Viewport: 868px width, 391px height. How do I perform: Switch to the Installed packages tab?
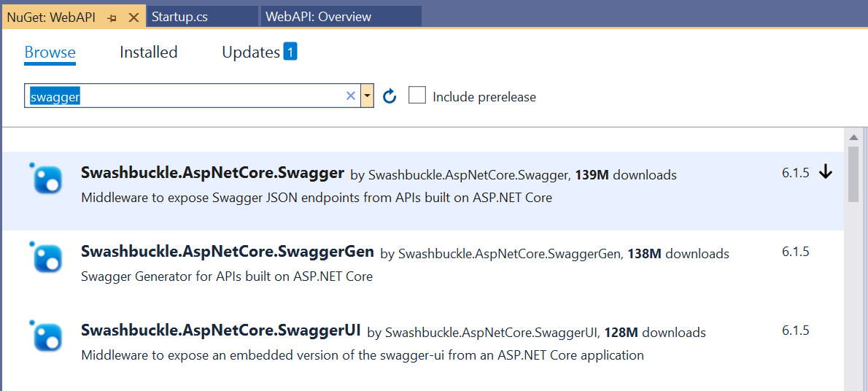[x=148, y=53]
